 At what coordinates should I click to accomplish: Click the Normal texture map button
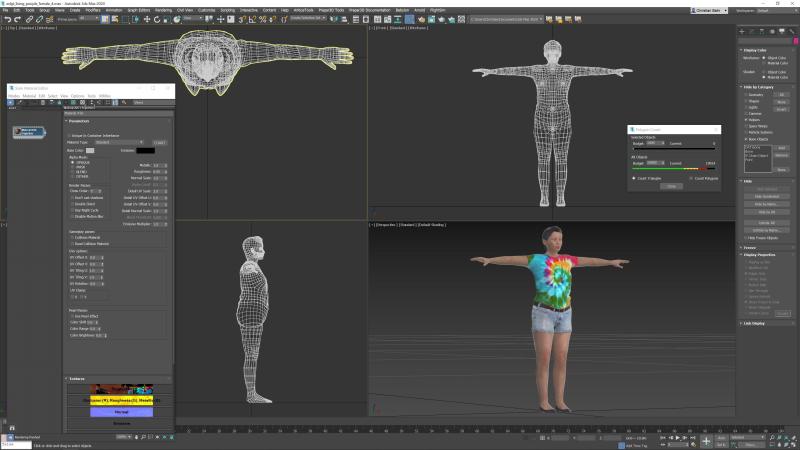pos(121,412)
